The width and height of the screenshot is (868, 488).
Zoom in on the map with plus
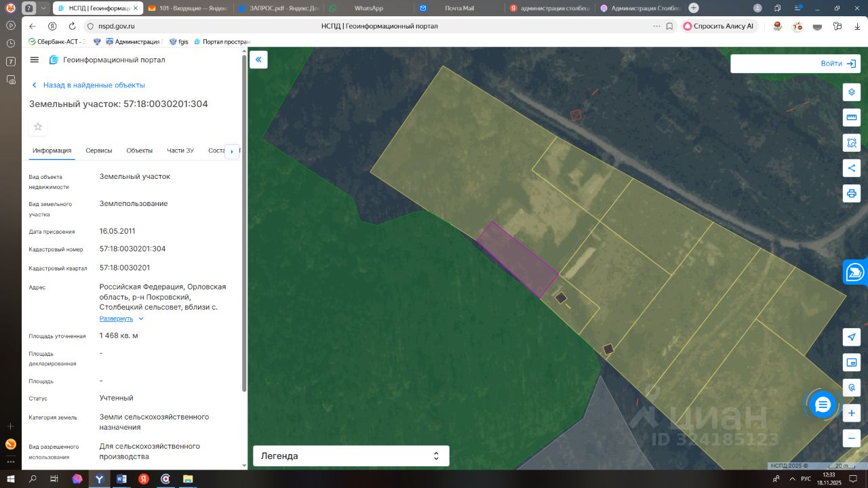click(852, 413)
